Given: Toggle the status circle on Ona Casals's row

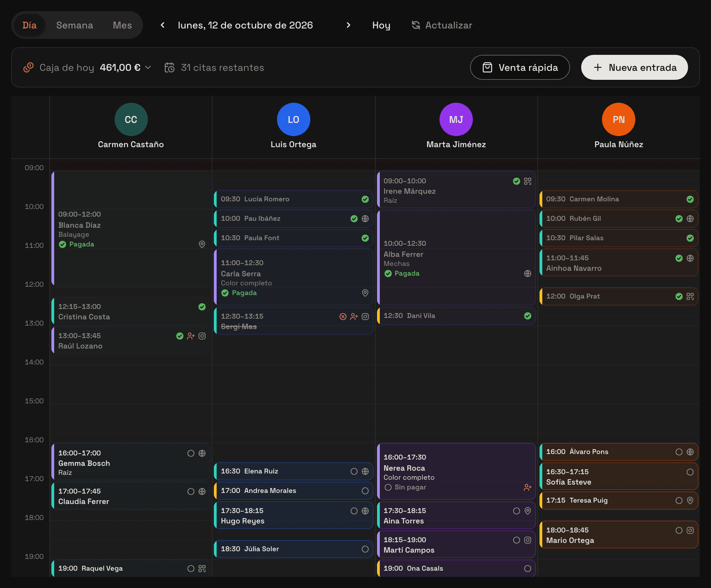Looking at the screenshot, I should (x=528, y=569).
